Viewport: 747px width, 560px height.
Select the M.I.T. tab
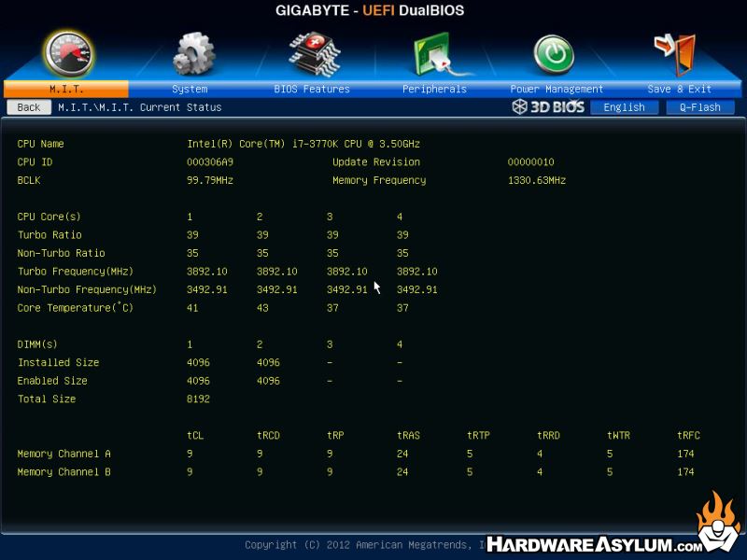66,89
